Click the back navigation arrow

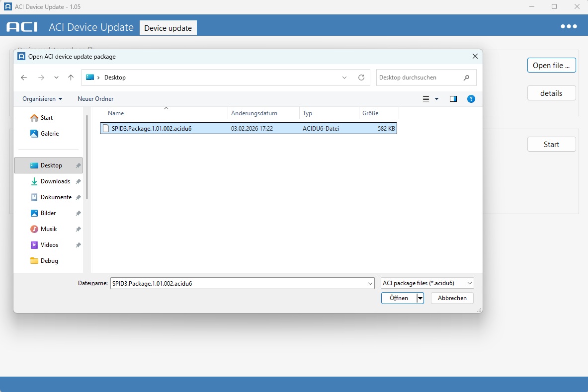tap(24, 78)
